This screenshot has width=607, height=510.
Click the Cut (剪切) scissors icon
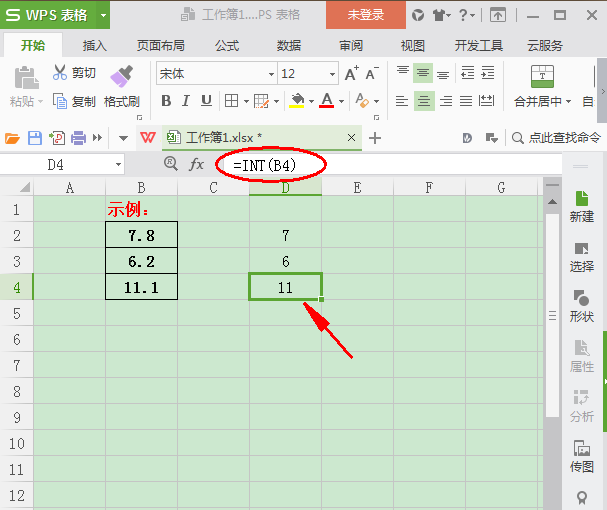[59, 73]
